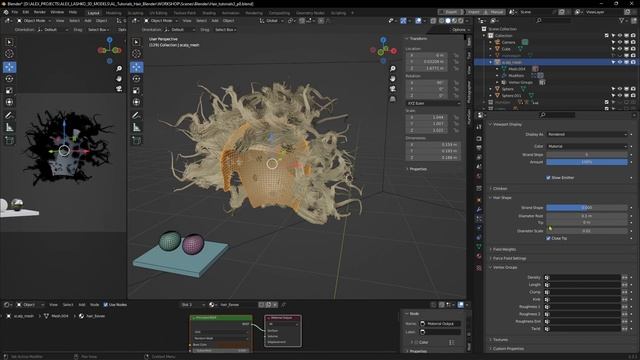This screenshot has width=640, height=360.
Task: Click the Material Output node
Action: tap(283, 331)
